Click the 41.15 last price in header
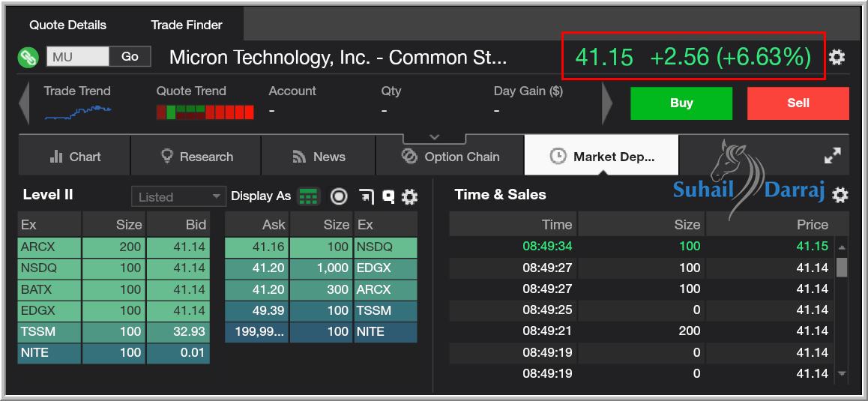Image resolution: width=868 pixels, height=401 pixels. (604, 57)
